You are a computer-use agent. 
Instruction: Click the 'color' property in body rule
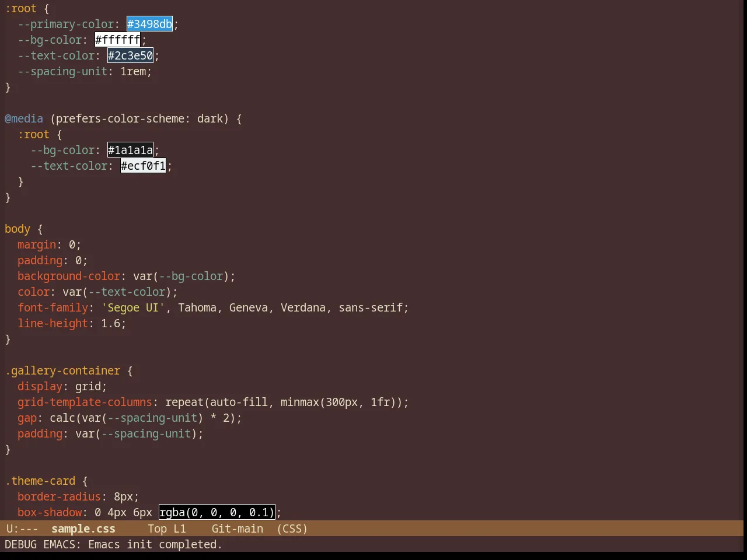tap(33, 292)
